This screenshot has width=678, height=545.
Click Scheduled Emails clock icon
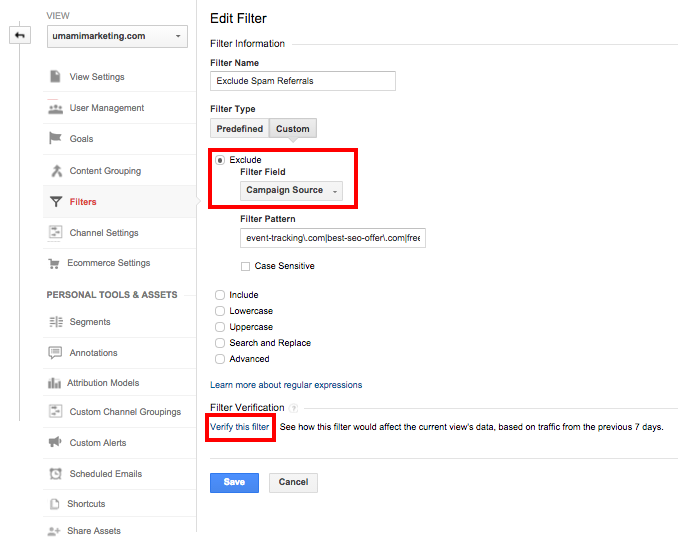click(55, 474)
